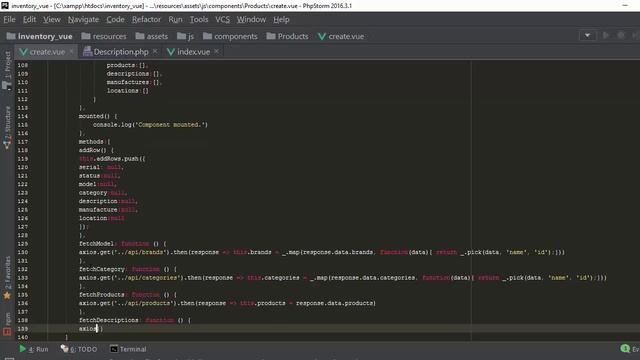
Task: Open run configuration dropdown
Action: [587, 36]
